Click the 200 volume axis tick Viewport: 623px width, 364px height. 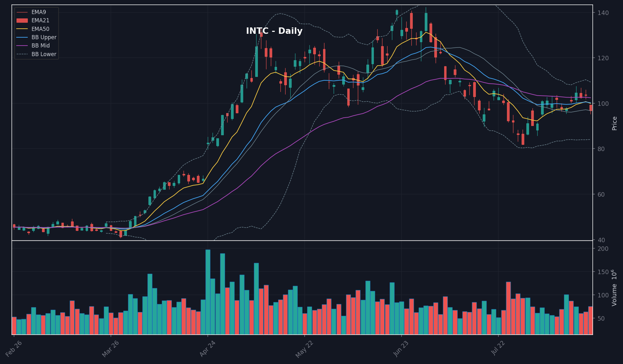[x=603, y=249]
